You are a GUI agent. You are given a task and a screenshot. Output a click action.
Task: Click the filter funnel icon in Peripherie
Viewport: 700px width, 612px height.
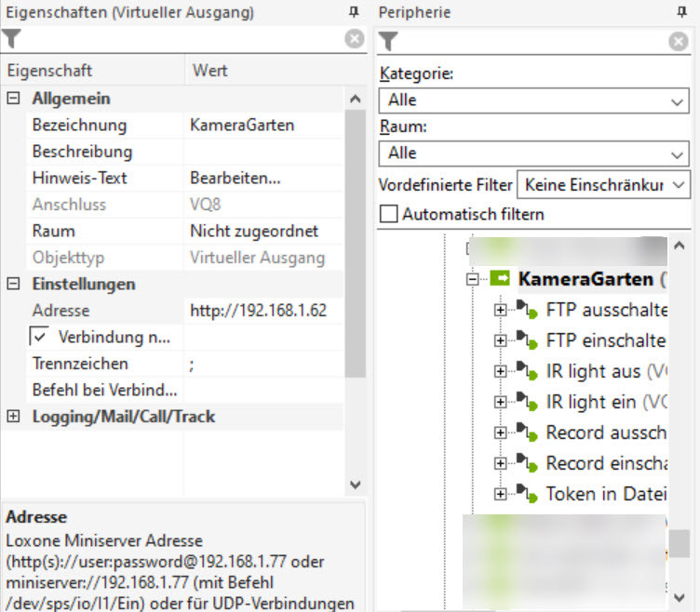[388, 42]
